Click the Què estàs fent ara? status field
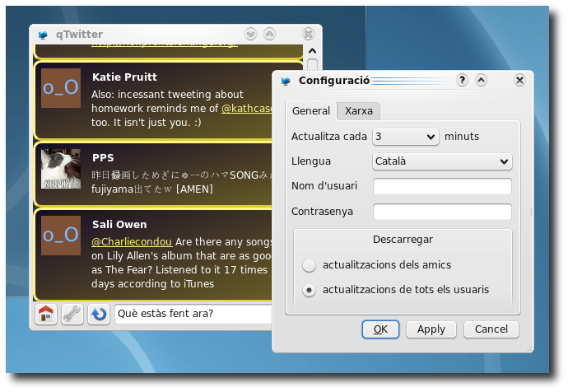This screenshot has width=568, height=392. [x=193, y=314]
